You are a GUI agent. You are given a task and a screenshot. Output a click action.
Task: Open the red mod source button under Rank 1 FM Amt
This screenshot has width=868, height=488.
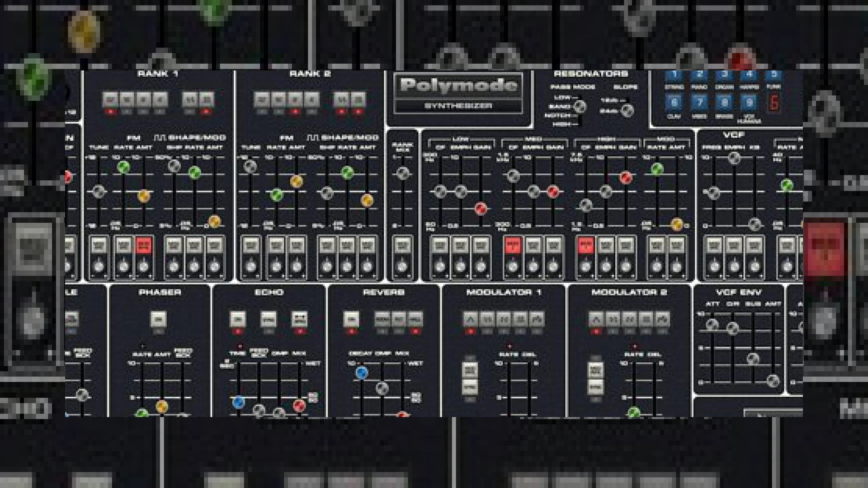point(143,246)
